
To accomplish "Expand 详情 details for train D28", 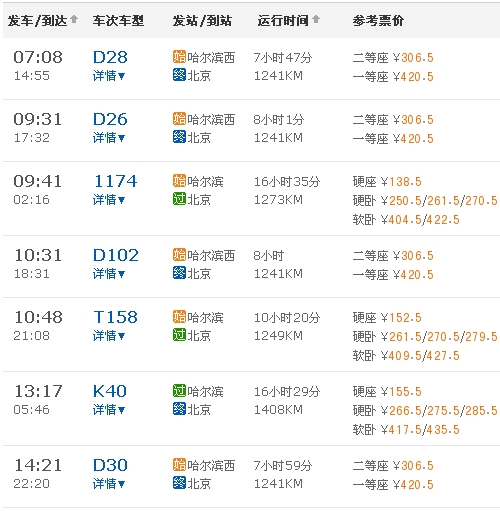I will [109, 76].
